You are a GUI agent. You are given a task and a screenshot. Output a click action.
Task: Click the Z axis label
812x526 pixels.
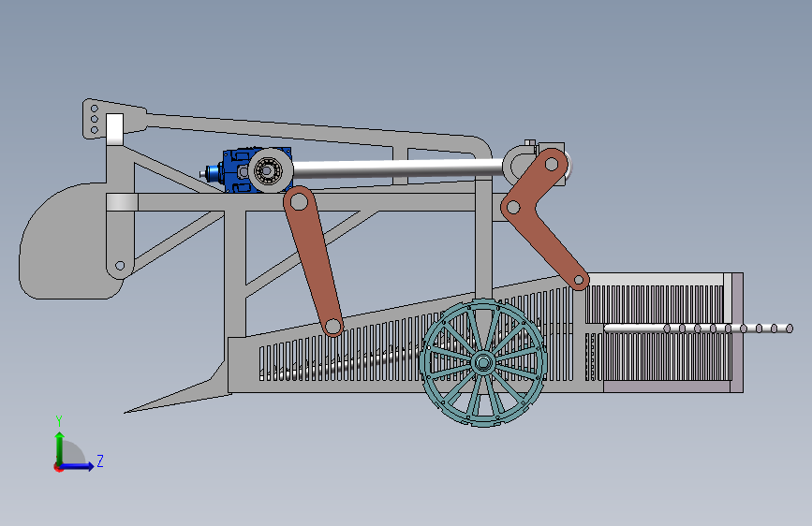pyautogui.click(x=100, y=460)
